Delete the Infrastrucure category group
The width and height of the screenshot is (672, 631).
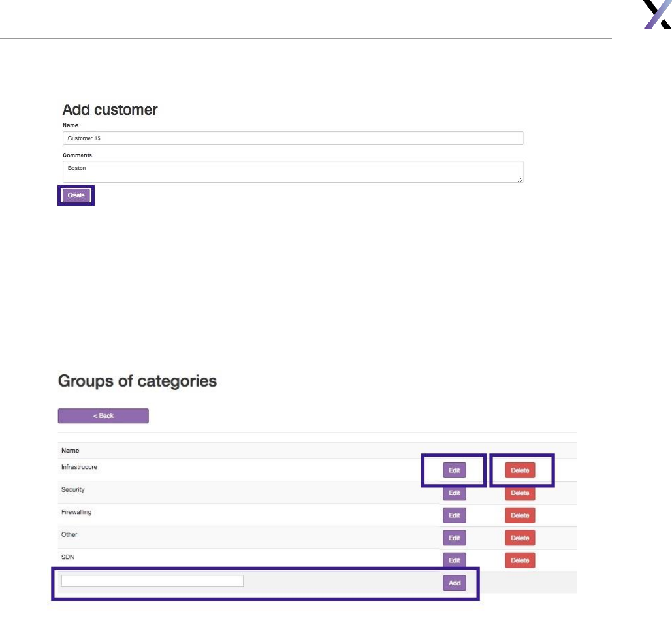520,470
